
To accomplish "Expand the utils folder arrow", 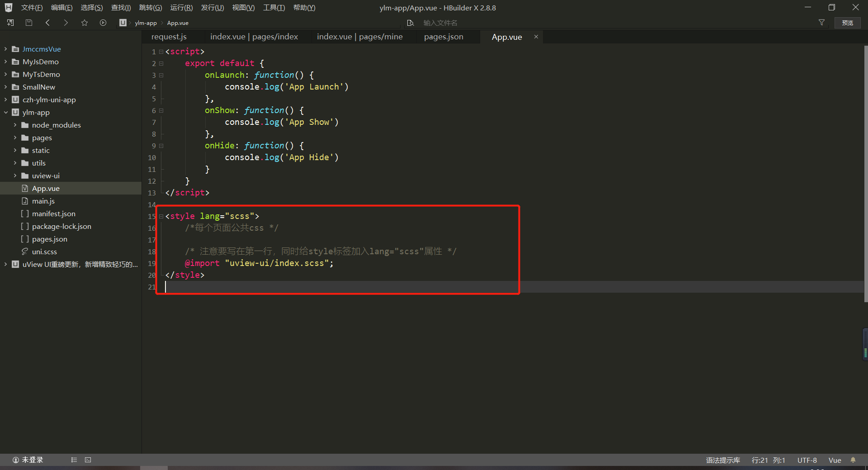I will click(15, 163).
